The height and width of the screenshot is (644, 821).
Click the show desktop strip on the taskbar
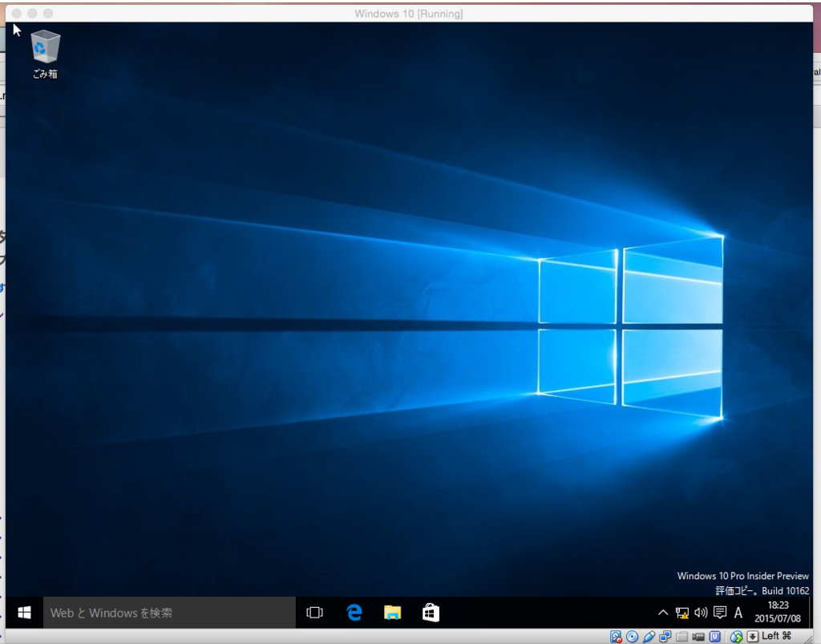tap(811, 613)
